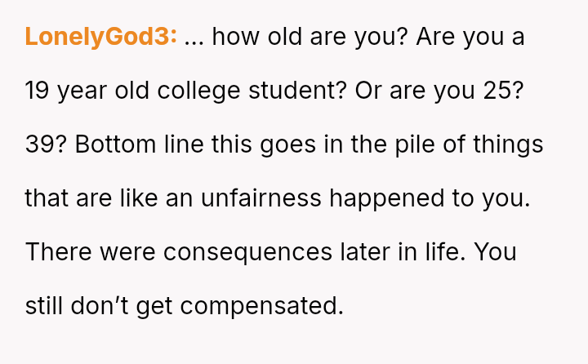Open the LonelyGod3 user profile link
588x364 pixels.
[x=101, y=37]
